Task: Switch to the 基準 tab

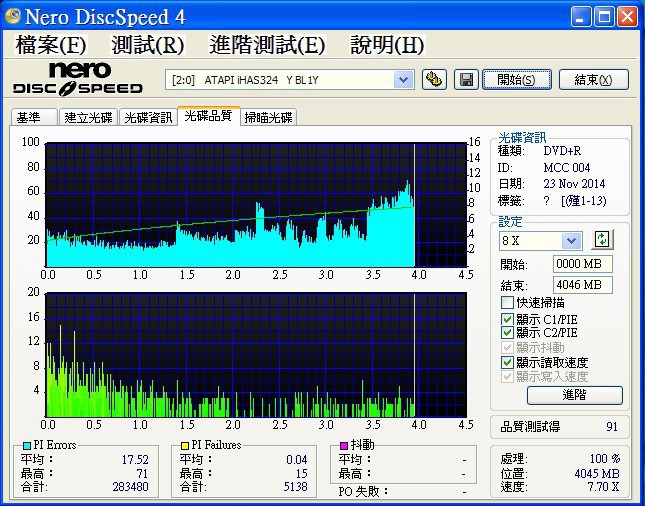Action: click(33, 117)
